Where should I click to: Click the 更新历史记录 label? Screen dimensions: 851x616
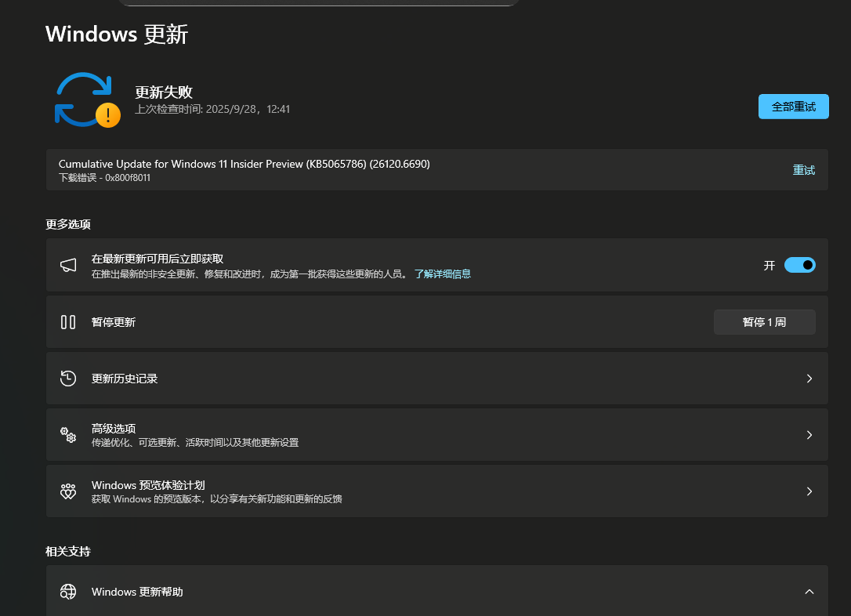[125, 379]
